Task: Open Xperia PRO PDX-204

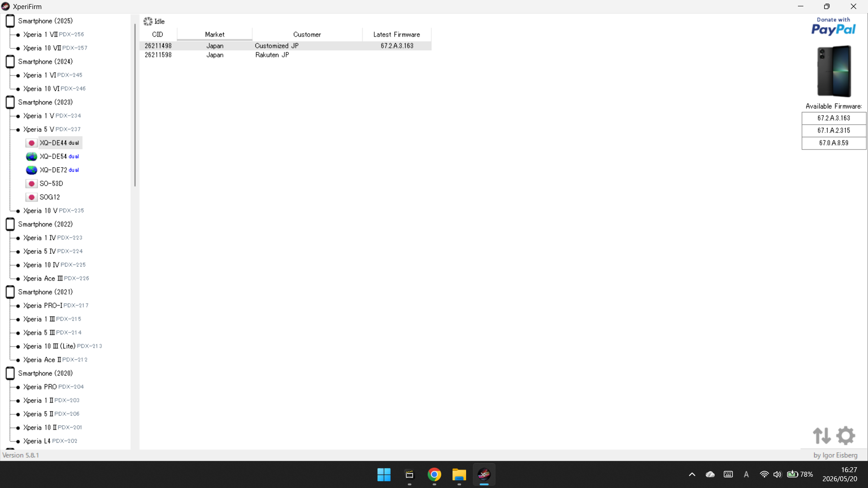Action: [53, 387]
